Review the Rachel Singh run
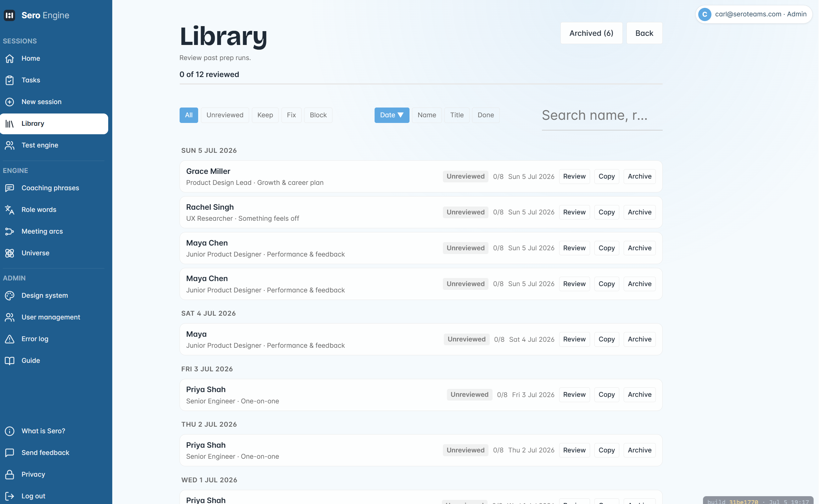This screenshot has height=504, width=819. [574, 212]
